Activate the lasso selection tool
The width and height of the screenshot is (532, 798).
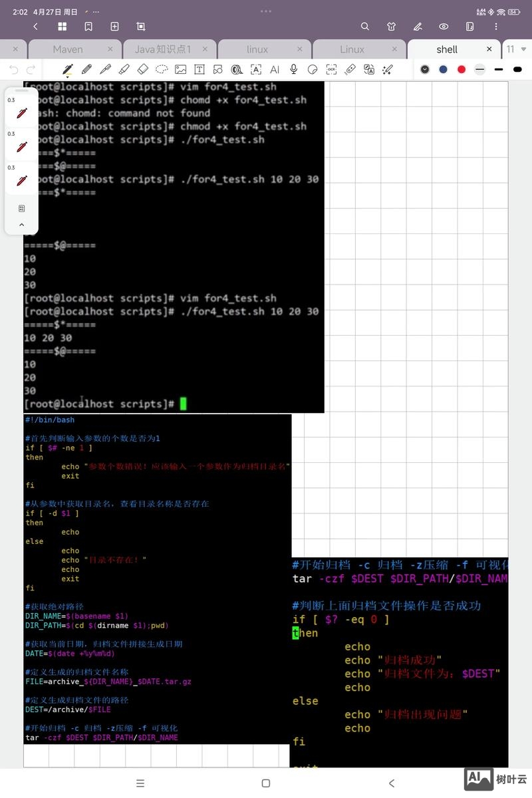pos(160,69)
